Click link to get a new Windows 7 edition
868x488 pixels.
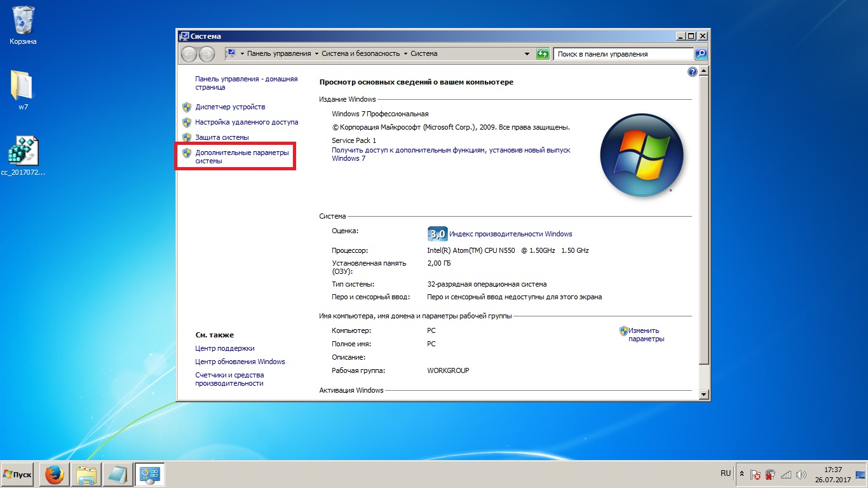pos(451,154)
